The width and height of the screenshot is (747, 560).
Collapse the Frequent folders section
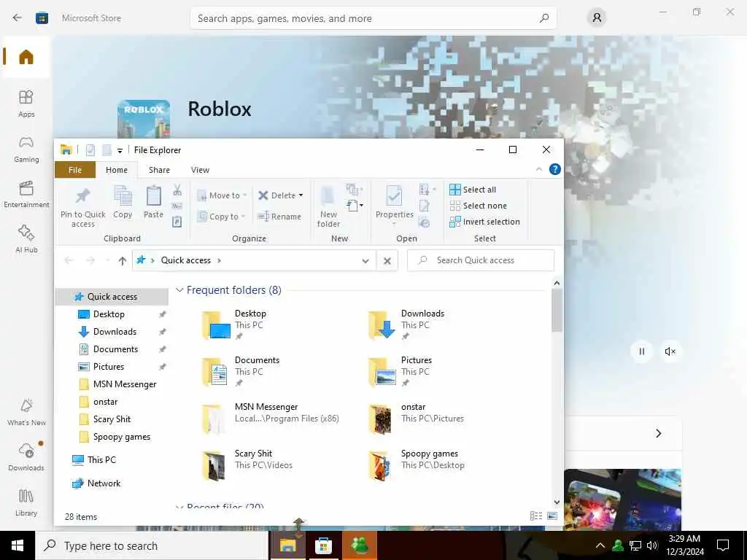coord(179,290)
